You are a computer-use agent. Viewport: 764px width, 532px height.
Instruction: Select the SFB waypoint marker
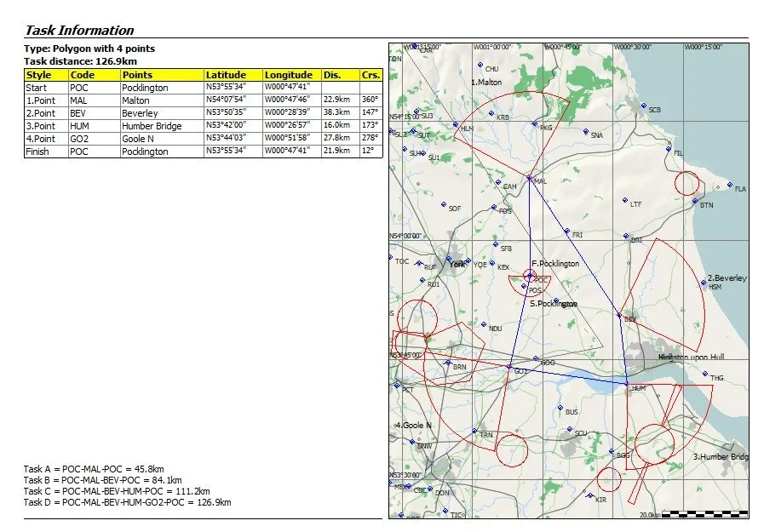coord(496,244)
